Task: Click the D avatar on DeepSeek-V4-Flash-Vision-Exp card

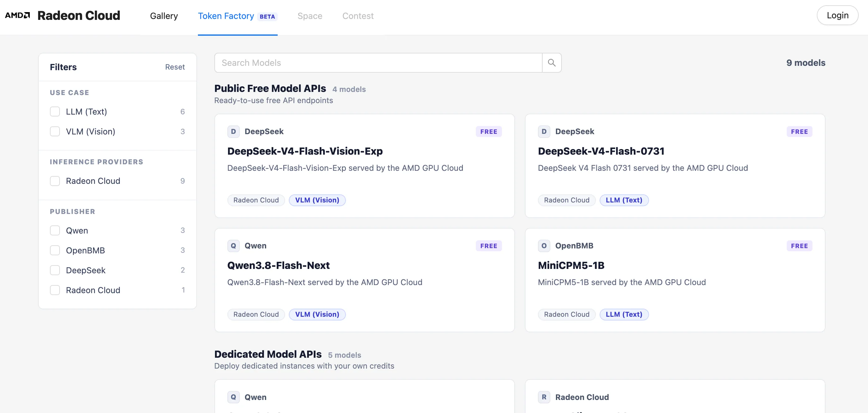Action: pyautogui.click(x=234, y=132)
